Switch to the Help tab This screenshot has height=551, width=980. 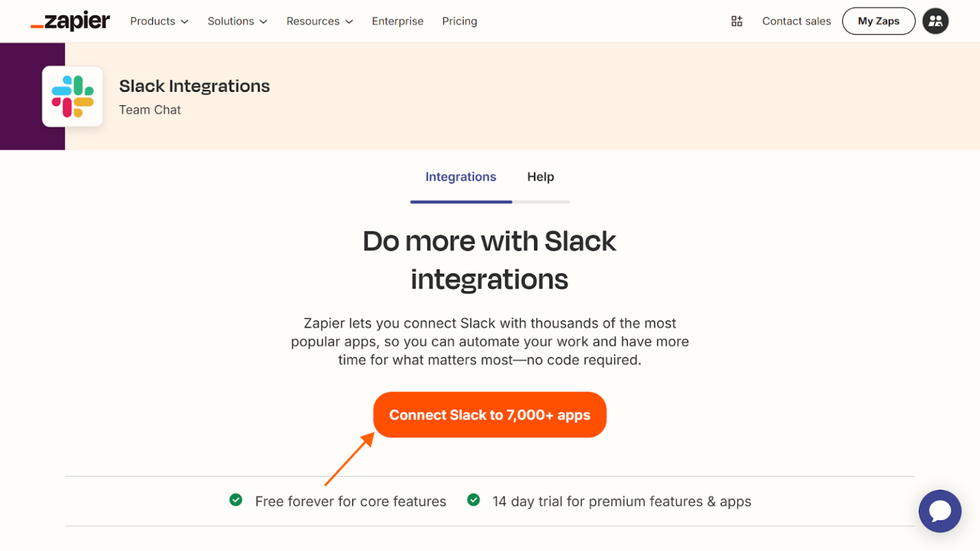click(x=540, y=177)
